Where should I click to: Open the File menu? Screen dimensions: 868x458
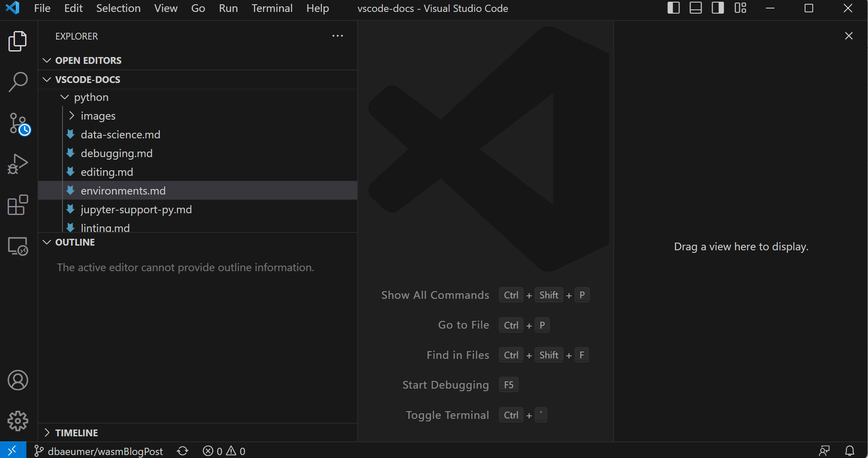[42, 8]
